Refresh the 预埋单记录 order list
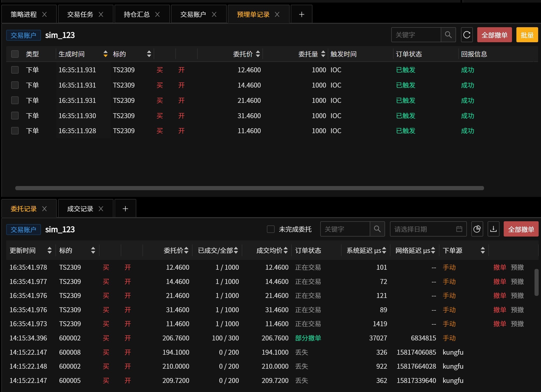 [x=467, y=35]
